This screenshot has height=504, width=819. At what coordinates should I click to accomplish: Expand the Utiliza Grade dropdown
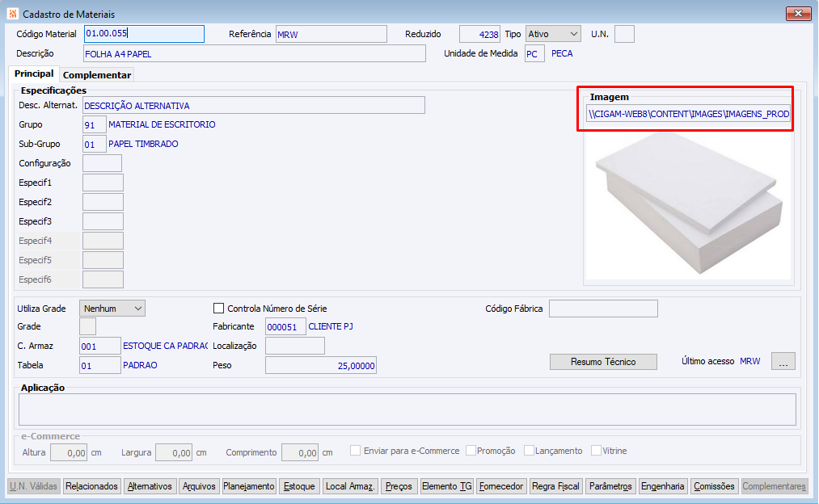[x=112, y=309]
